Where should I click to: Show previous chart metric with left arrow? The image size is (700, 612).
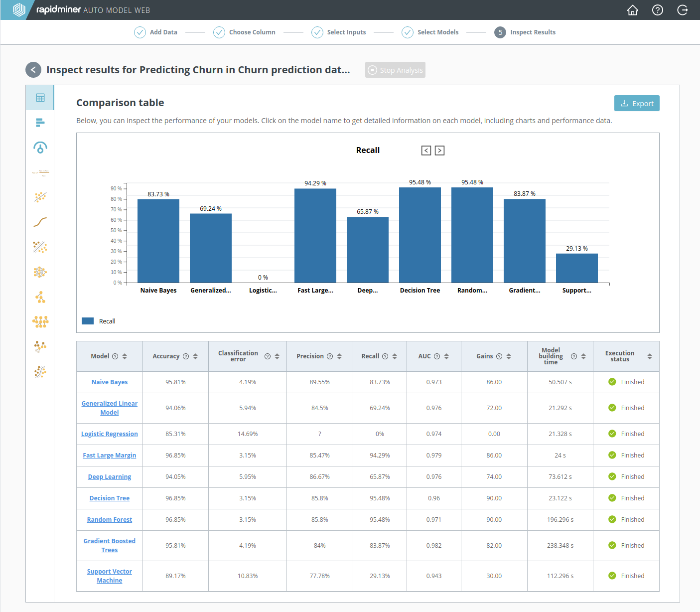click(x=426, y=151)
